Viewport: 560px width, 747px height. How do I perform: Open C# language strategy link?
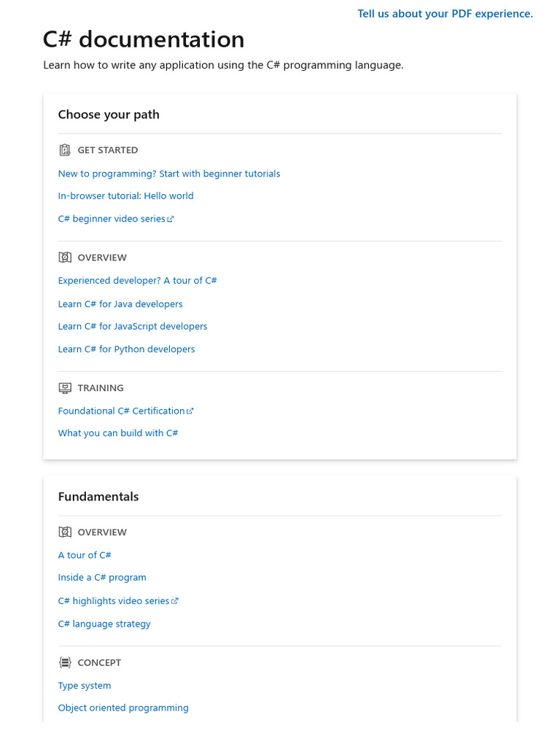point(104,624)
